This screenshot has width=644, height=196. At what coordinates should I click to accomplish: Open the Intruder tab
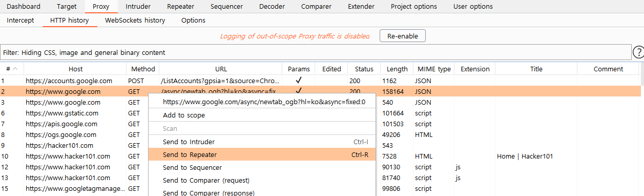138,7
